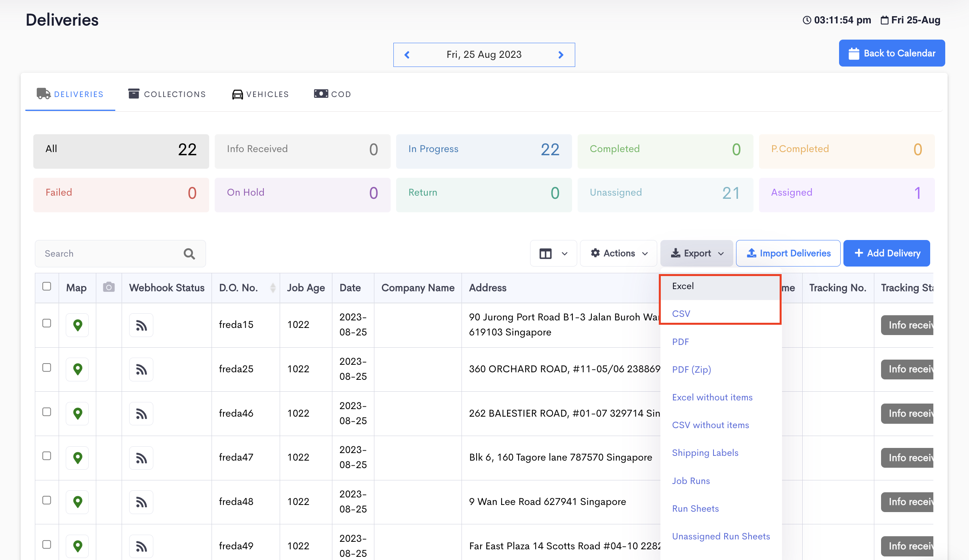Click Back to Calendar button
This screenshot has height=560, width=969.
click(892, 53)
